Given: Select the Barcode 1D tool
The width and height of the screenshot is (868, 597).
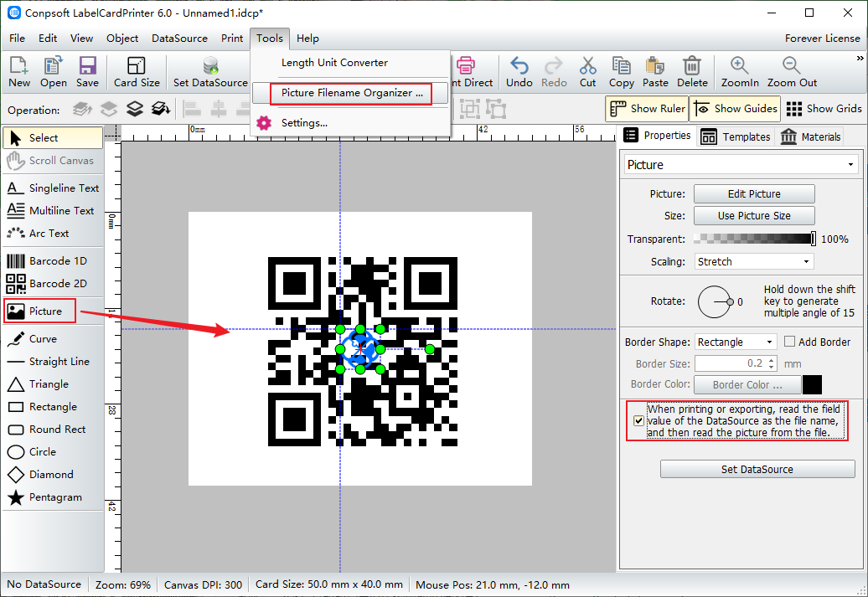Looking at the screenshot, I should point(53,261).
